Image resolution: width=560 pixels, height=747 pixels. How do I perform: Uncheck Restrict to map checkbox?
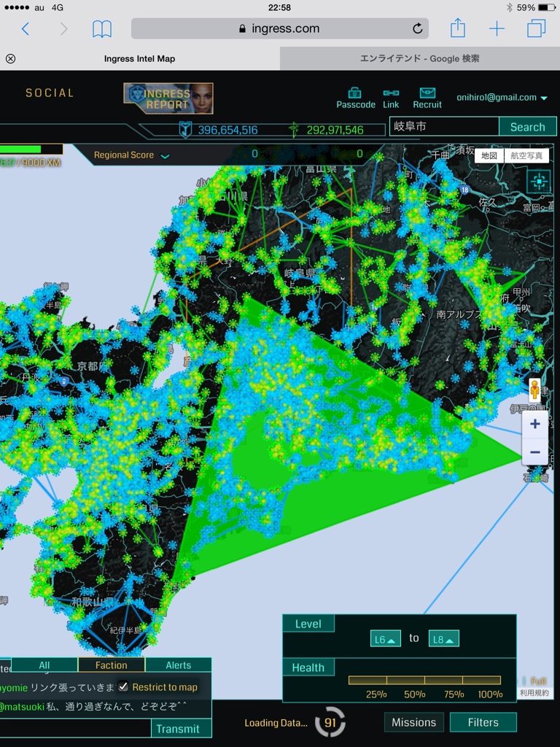pyautogui.click(x=123, y=686)
